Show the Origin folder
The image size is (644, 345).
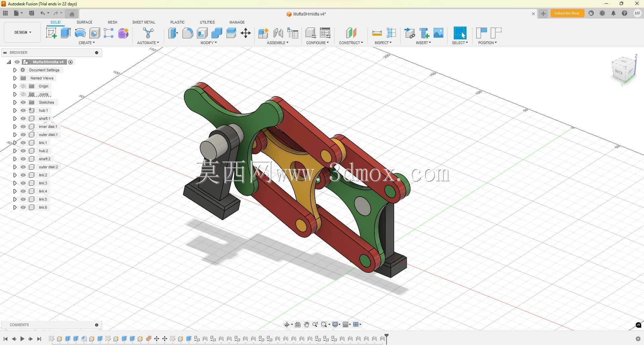(23, 86)
